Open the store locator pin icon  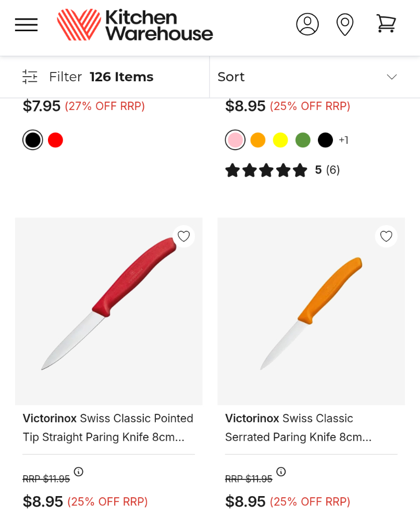pos(345,24)
